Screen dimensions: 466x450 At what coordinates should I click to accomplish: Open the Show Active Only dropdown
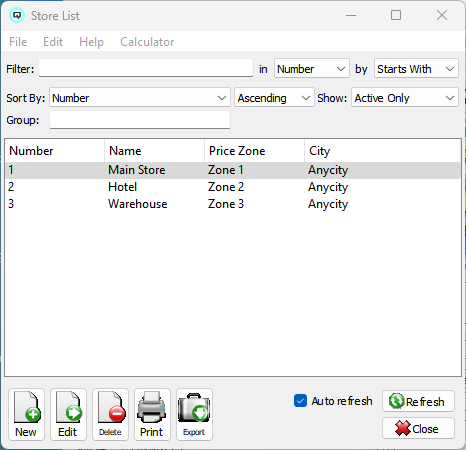coord(405,98)
